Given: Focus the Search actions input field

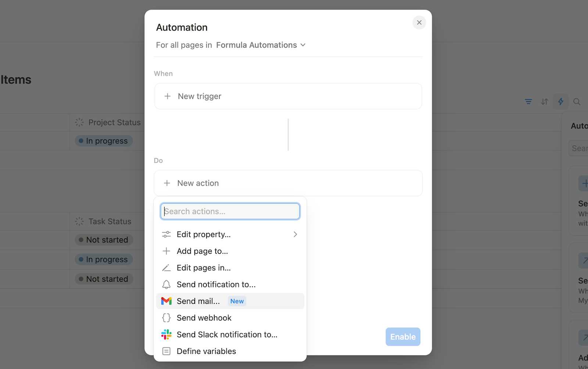Looking at the screenshot, I should pos(230,212).
